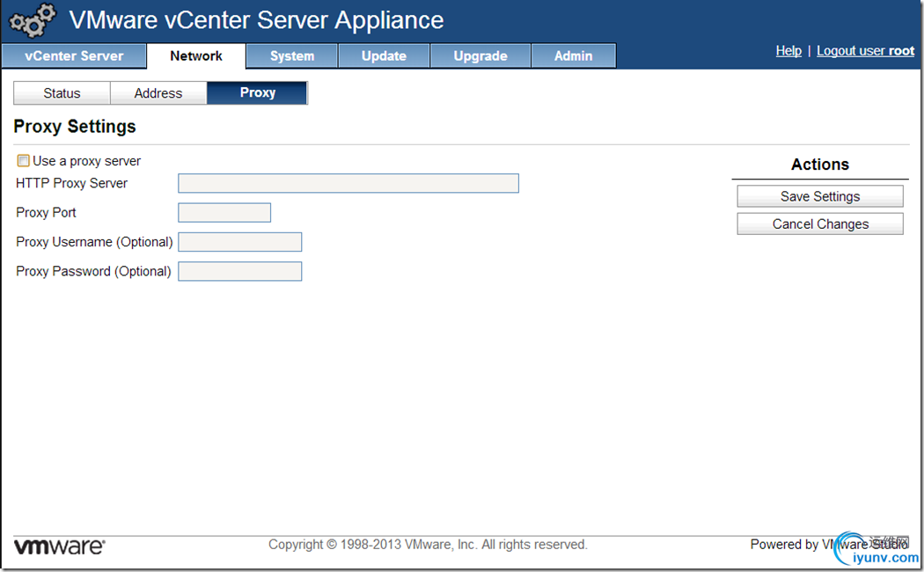Click the Proxy Password (Optional) label
924x572 pixels.
(93, 272)
